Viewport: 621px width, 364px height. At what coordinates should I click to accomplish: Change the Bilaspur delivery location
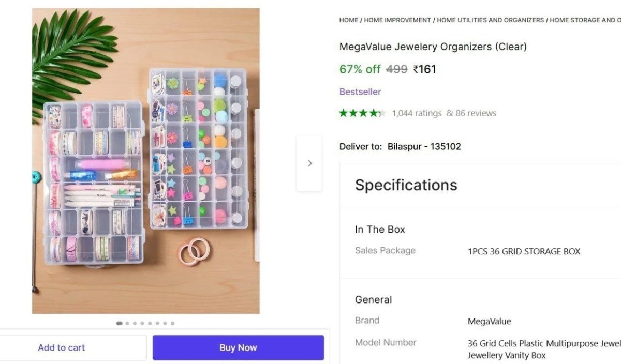tap(424, 146)
